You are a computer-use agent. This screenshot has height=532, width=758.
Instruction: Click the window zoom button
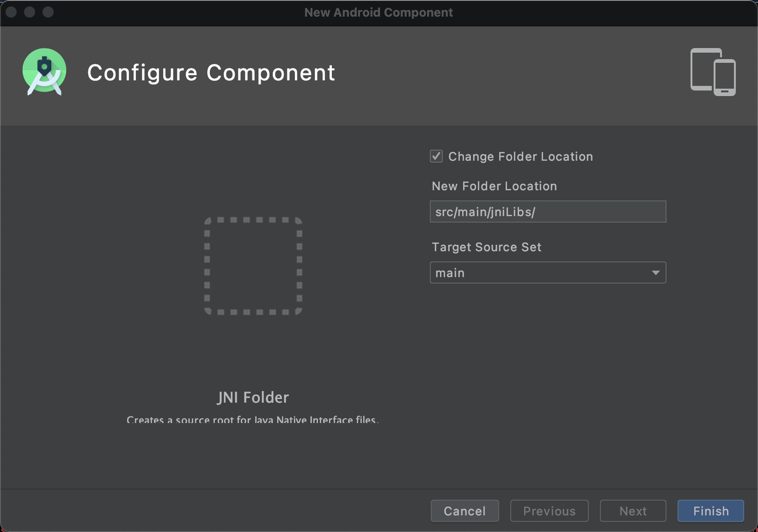(x=48, y=12)
